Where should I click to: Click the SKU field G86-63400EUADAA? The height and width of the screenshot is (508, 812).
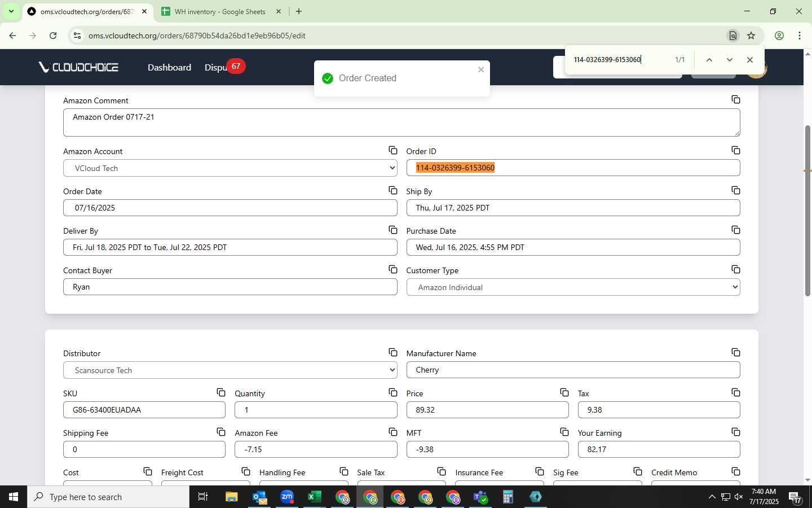[144, 410]
